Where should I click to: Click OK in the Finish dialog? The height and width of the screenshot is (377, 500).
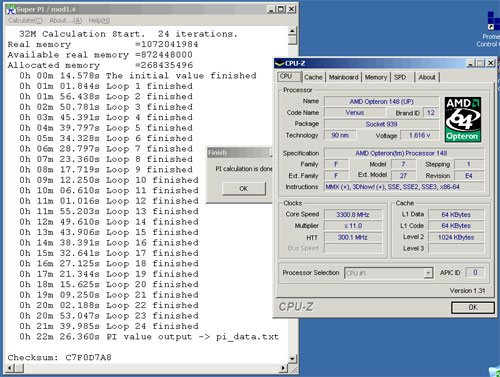tap(244, 189)
